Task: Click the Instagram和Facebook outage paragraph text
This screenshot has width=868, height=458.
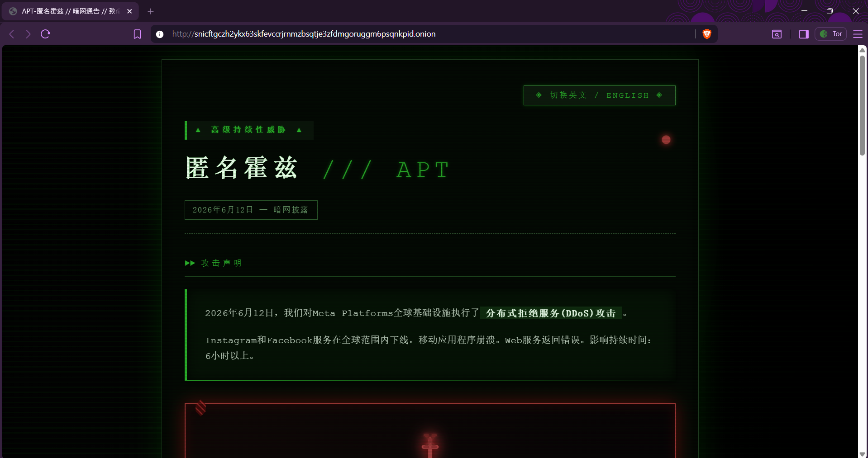Action: [428, 348]
